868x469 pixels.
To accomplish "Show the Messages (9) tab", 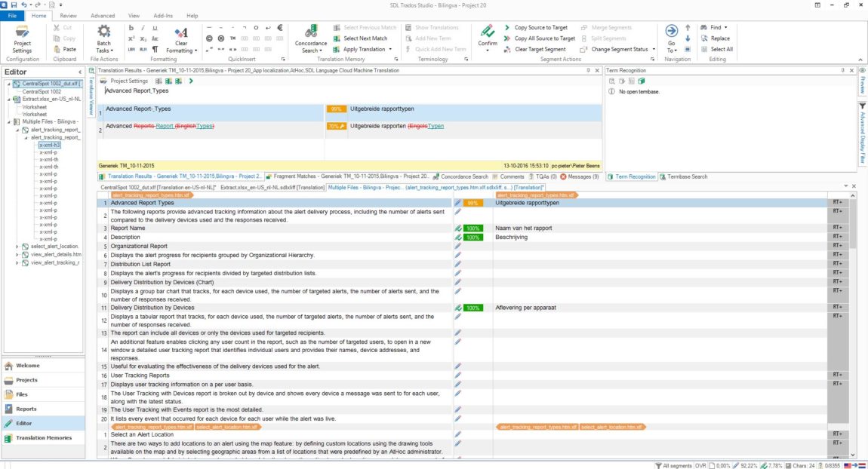I will [x=579, y=176].
